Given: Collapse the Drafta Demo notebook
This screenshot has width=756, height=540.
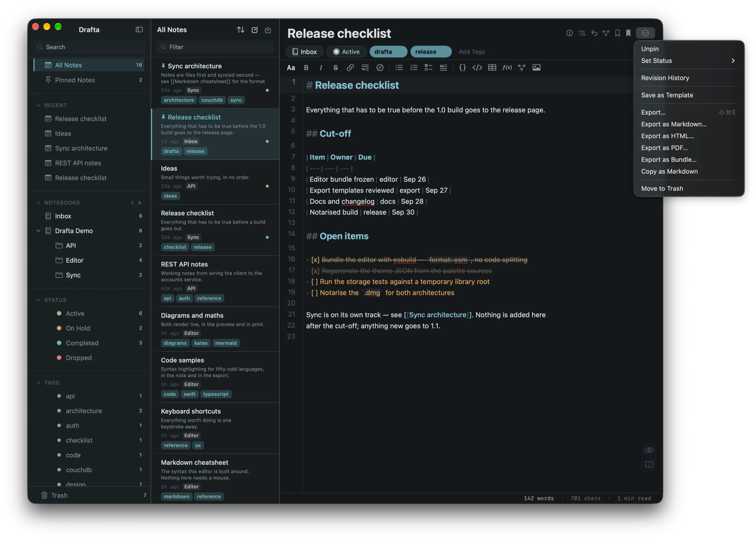Looking at the screenshot, I should point(38,230).
